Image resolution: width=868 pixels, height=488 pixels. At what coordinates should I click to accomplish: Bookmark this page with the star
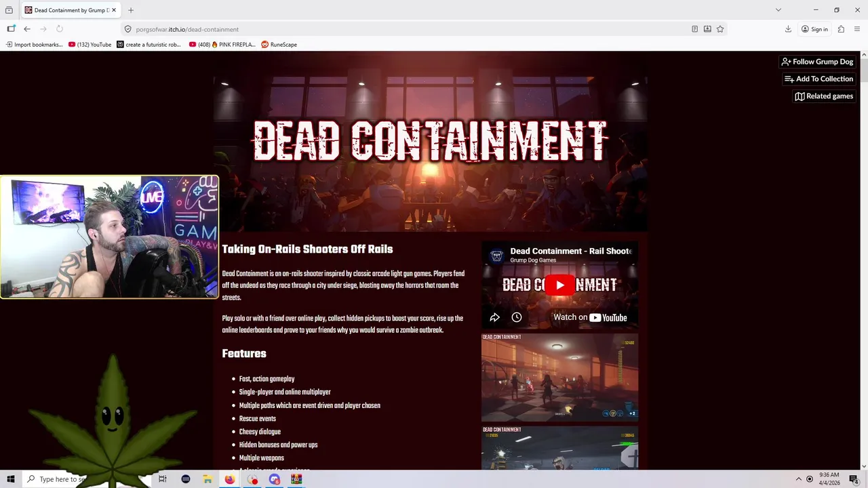pyautogui.click(x=720, y=29)
